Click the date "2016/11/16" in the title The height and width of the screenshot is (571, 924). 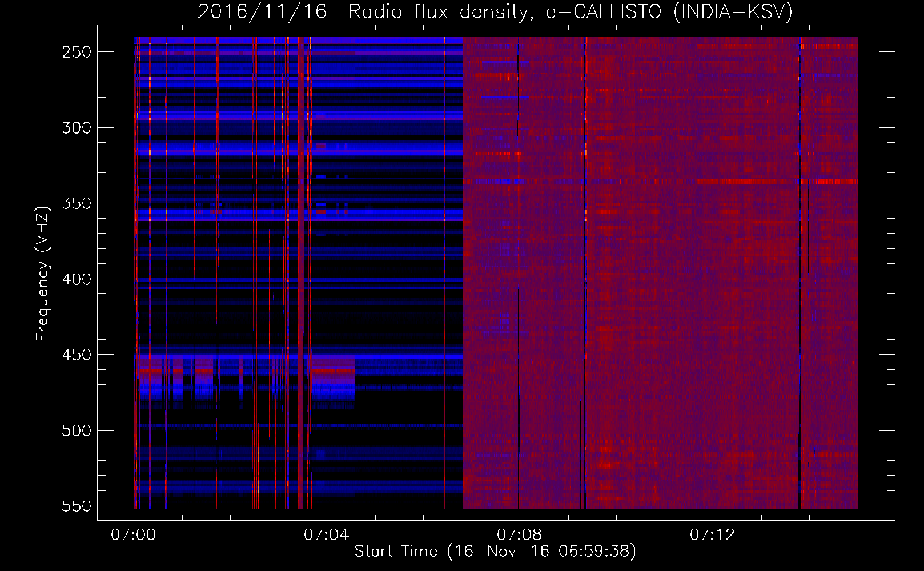[x=262, y=11]
